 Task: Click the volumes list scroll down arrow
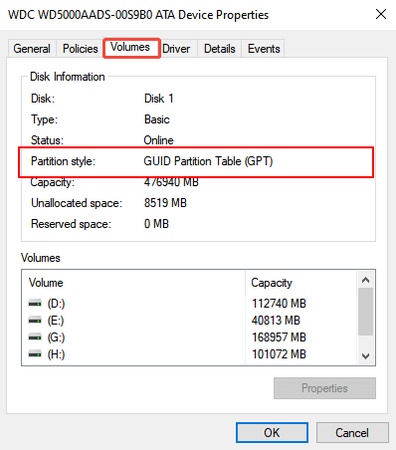[366, 356]
